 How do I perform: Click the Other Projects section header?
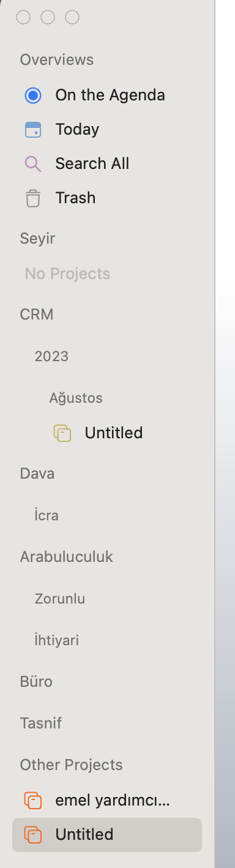click(x=72, y=765)
